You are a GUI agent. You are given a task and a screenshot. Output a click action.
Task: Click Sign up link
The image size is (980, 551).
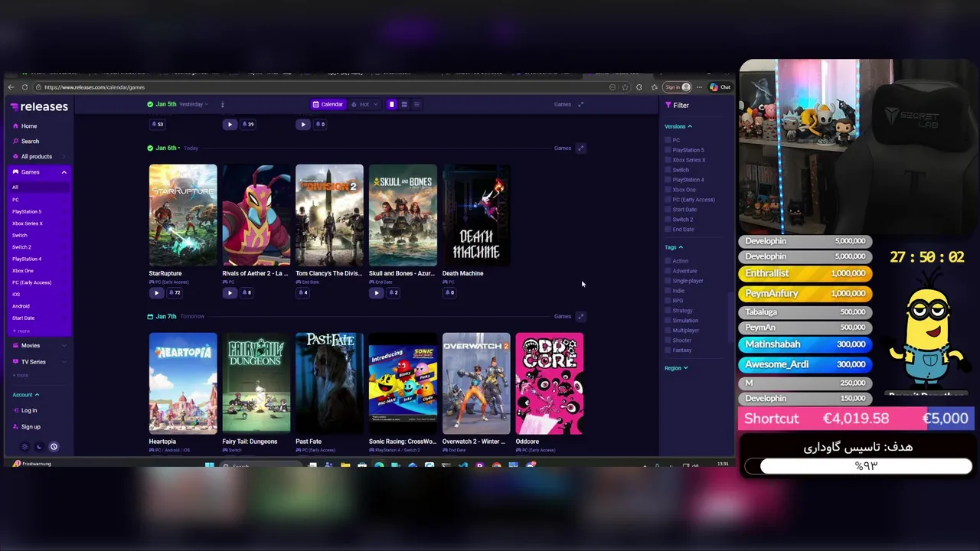27,427
